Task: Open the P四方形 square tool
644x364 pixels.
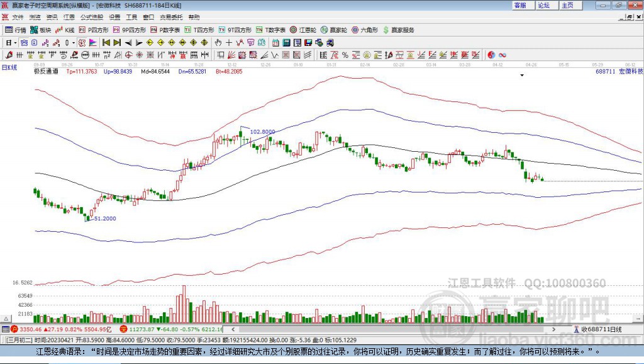Action: [94, 30]
